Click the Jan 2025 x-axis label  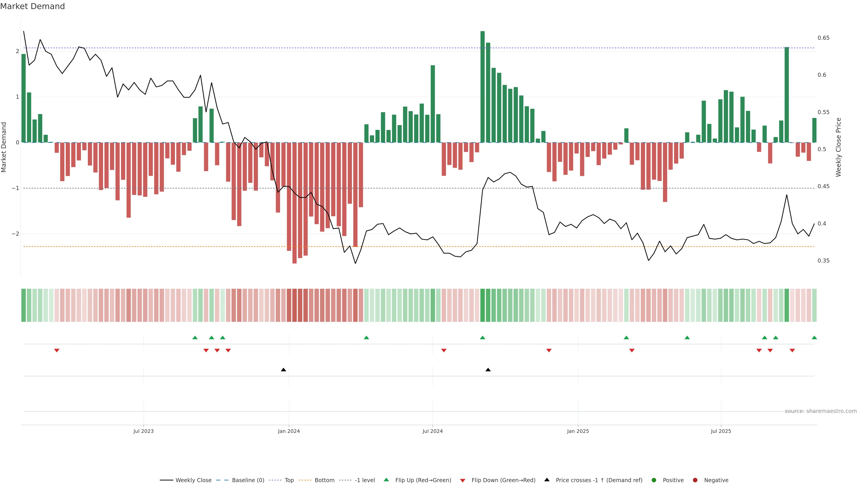(578, 431)
